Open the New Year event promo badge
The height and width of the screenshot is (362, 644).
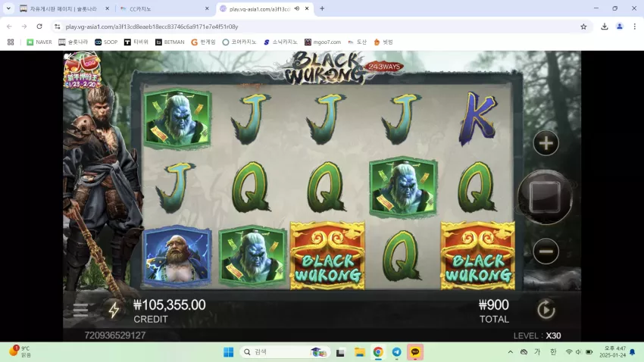point(82,70)
